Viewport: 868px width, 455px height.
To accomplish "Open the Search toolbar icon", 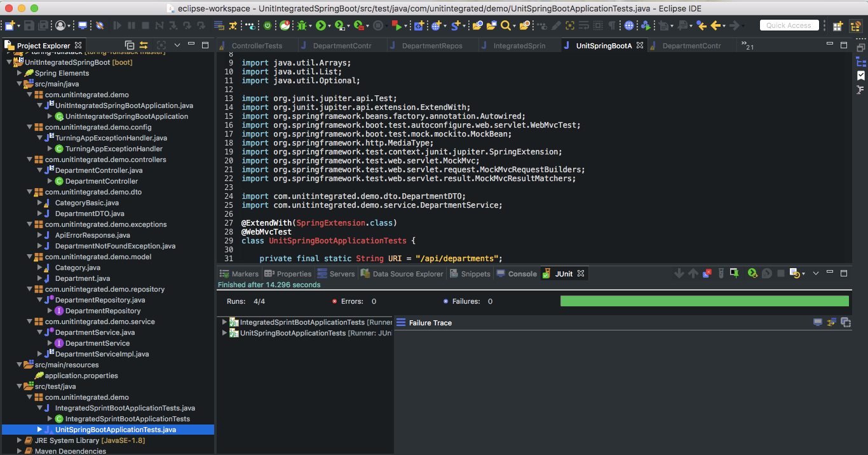I will [x=506, y=26].
